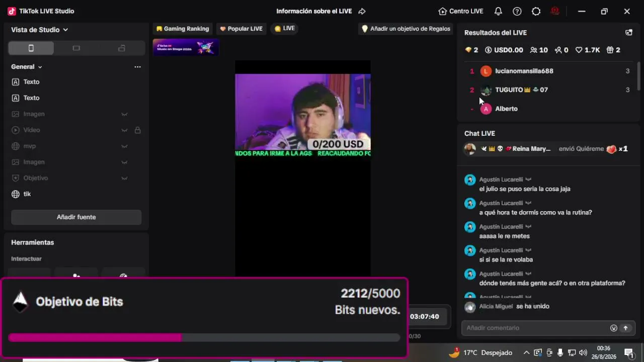644x362 pixels.
Task: Switch to portrait layout mode
Action: tap(31, 48)
